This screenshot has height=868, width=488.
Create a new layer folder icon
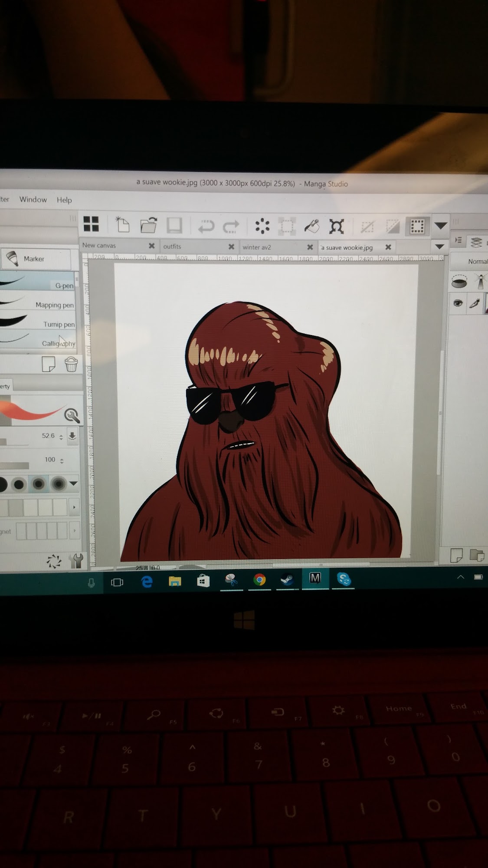pos(477,555)
